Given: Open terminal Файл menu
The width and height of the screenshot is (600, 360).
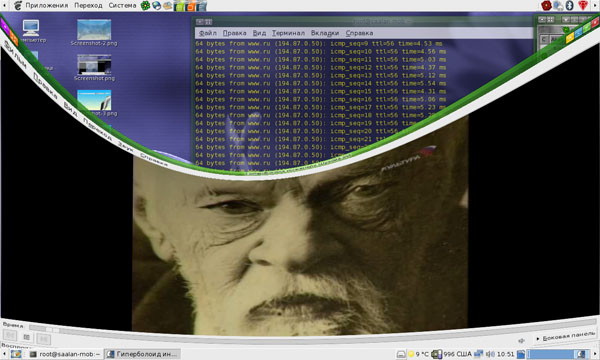Looking at the screenshot, I should coord(208,33).
